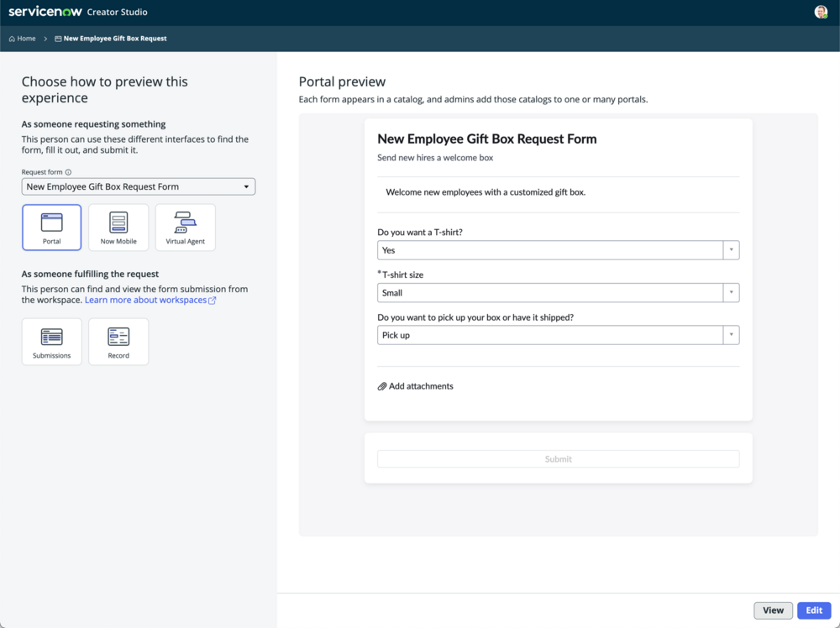The width and height of the screenshot is (840, 628).
Task: Click the info icon beside Request form
Action: [68, 172]
